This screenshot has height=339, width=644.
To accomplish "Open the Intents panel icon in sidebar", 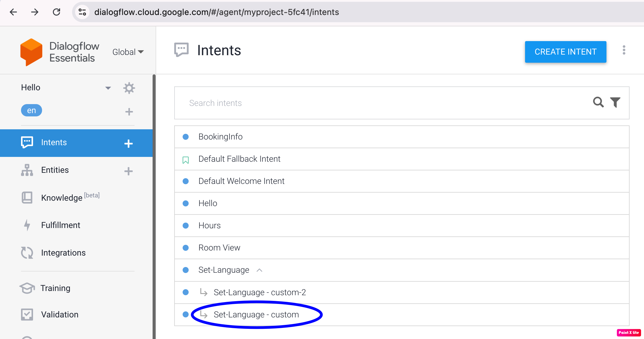I will tap(27, 142).
